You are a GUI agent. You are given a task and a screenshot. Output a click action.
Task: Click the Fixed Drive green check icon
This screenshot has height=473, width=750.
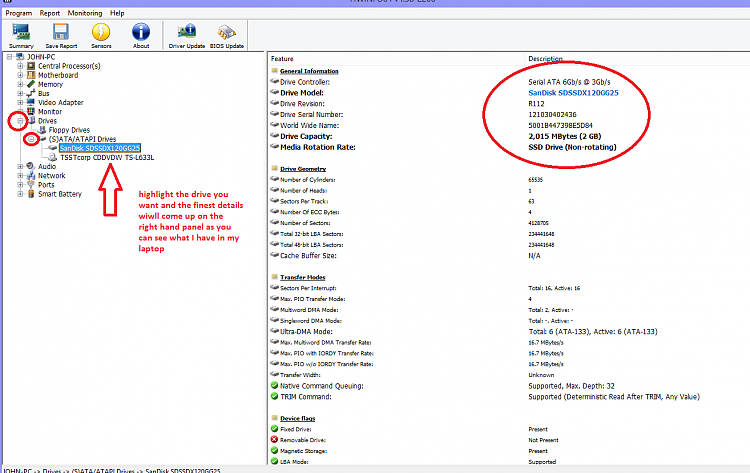(x=274, y=429)
